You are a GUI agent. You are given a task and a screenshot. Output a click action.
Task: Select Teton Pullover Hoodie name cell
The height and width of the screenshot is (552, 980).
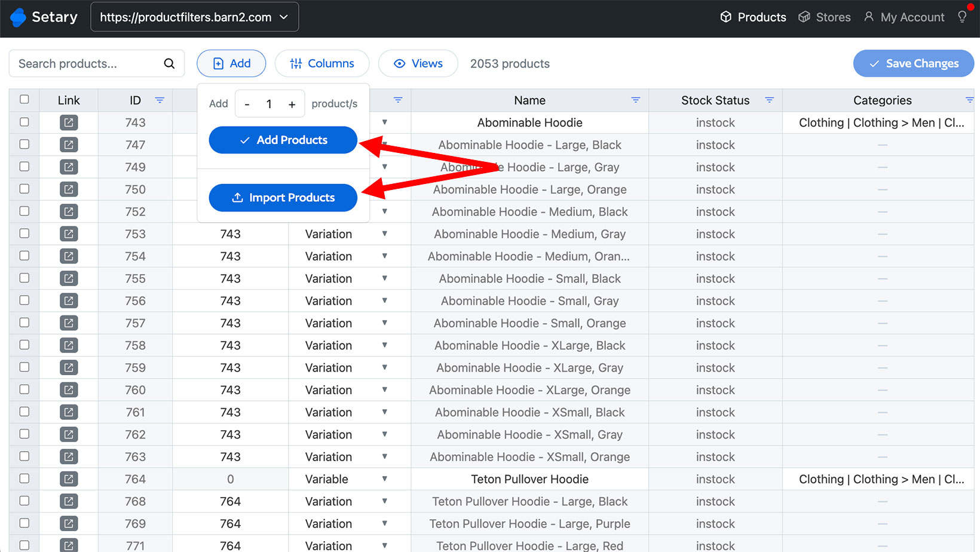530,479
